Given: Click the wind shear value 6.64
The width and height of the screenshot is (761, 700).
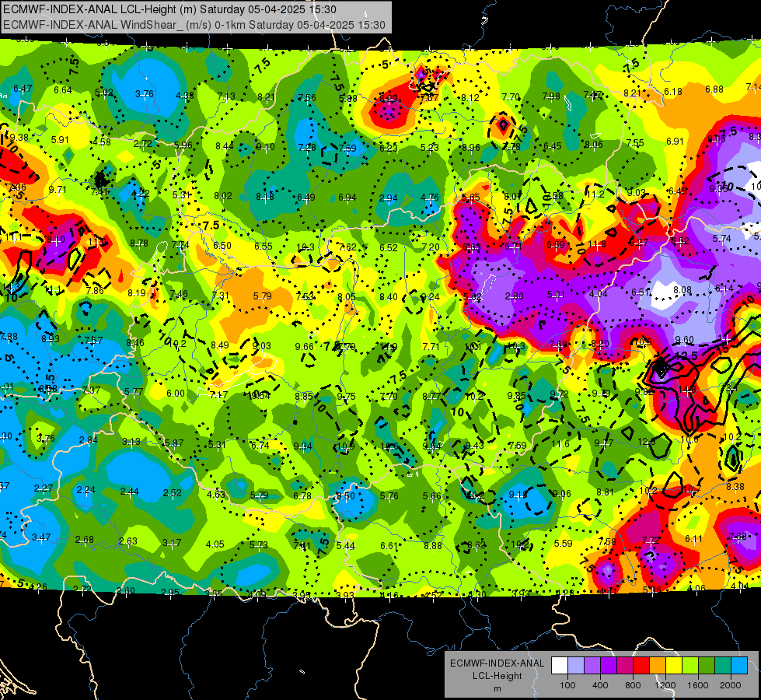Looking at the screenshot, I should (x=63, y=90).
